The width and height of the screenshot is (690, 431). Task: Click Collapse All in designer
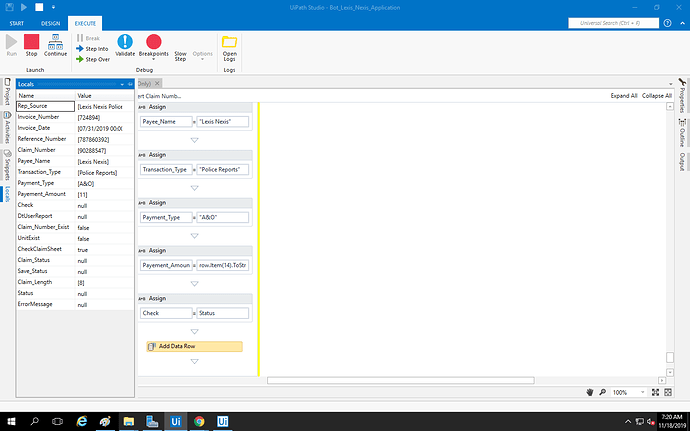[x=657, y=96]
